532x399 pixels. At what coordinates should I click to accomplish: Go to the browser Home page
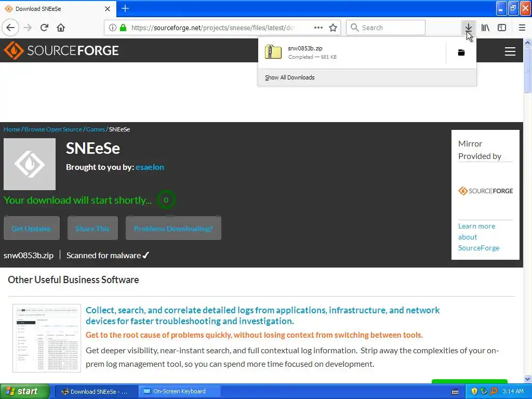click(x=61, y=28)
